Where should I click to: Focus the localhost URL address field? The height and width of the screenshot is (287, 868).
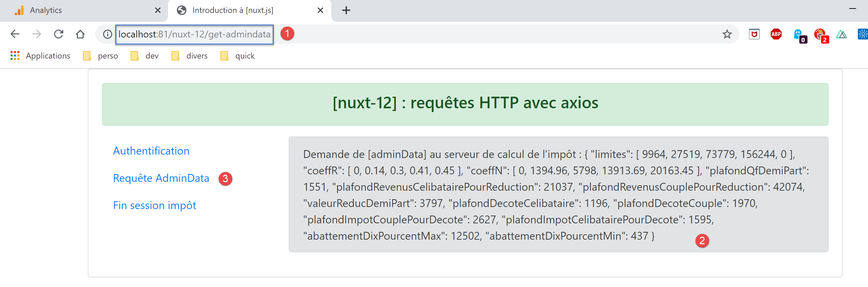(194, 34)
